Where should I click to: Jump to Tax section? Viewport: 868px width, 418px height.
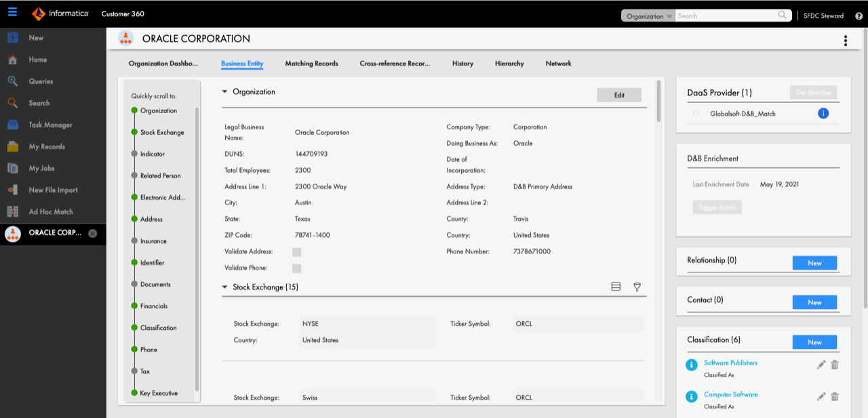tap(145, 371)
